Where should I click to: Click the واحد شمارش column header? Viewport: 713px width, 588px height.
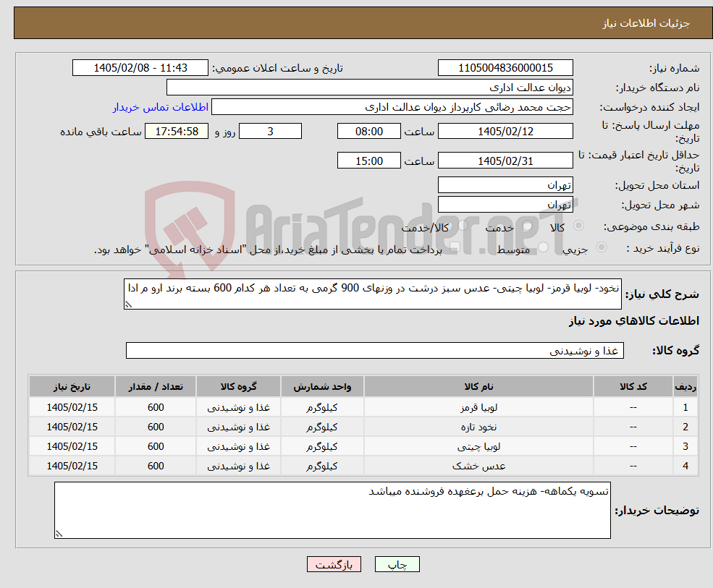click(x=322, y=387)
